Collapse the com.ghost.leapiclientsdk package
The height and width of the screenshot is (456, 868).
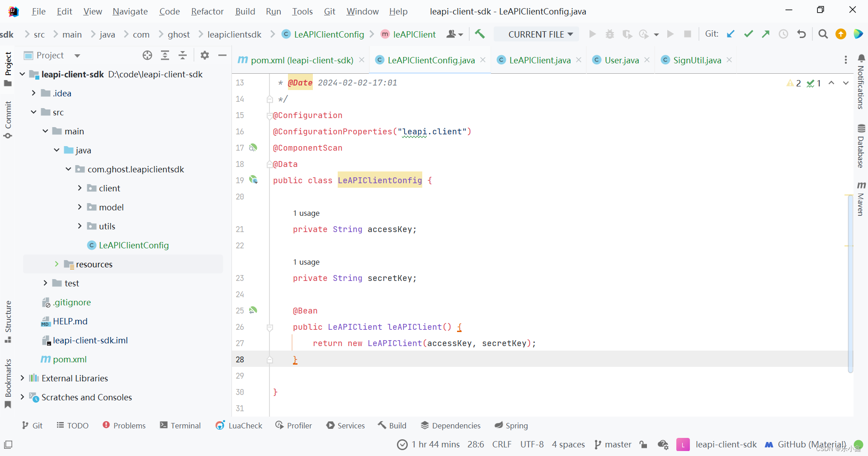(x=68, y=169)
